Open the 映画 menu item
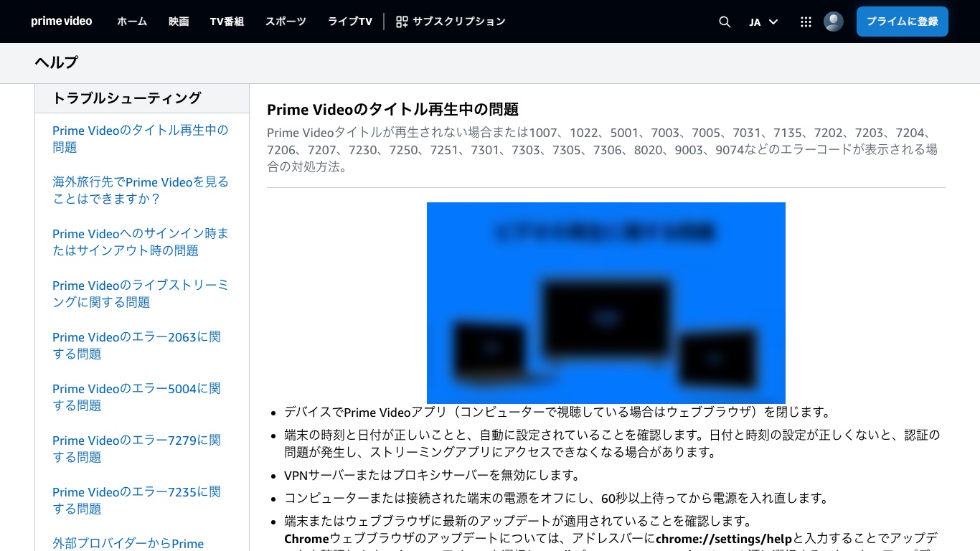Image resolution: width=980 pixels, height=551 pixels. pos(179,22)
